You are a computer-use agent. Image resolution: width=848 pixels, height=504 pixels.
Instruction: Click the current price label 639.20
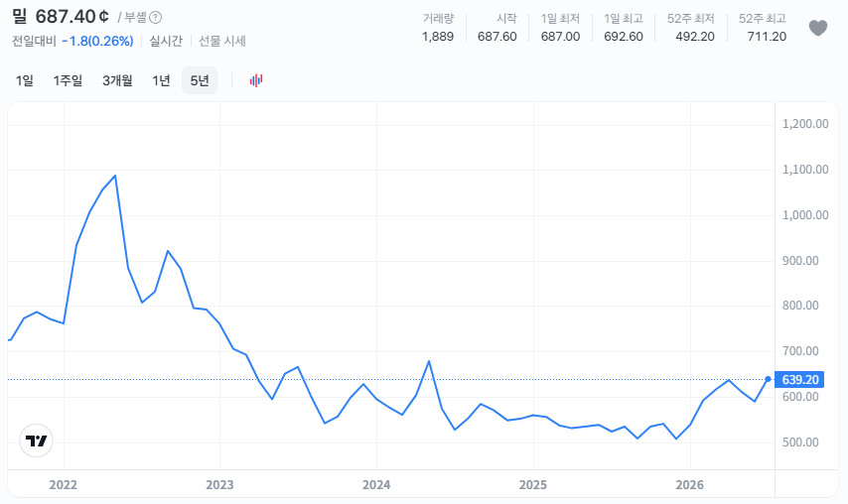coord(799,380)
